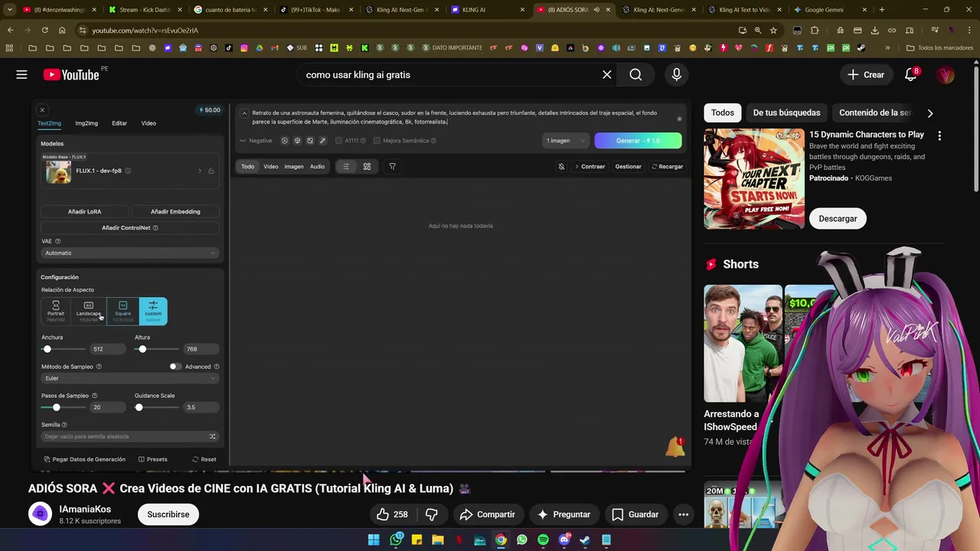Select the custom aspect ratio option
The image size is (980, 551).
pos(153,311)
